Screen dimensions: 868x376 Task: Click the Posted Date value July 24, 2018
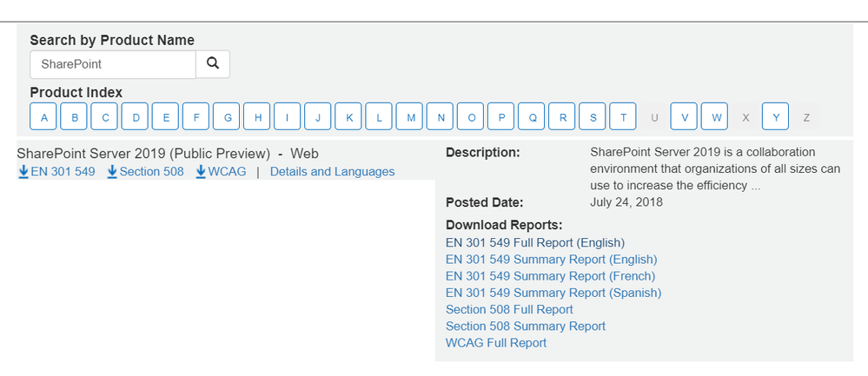pos(626,201)
